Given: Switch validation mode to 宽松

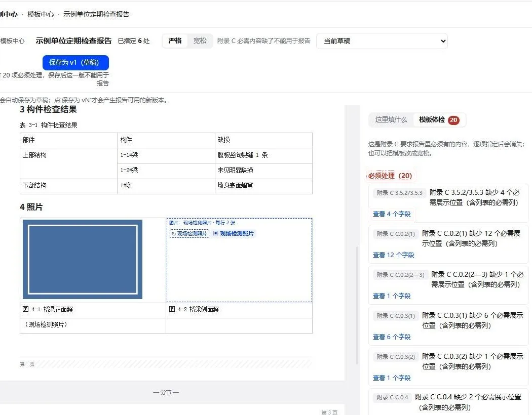Looking at the screenshot, I should 200,41.
